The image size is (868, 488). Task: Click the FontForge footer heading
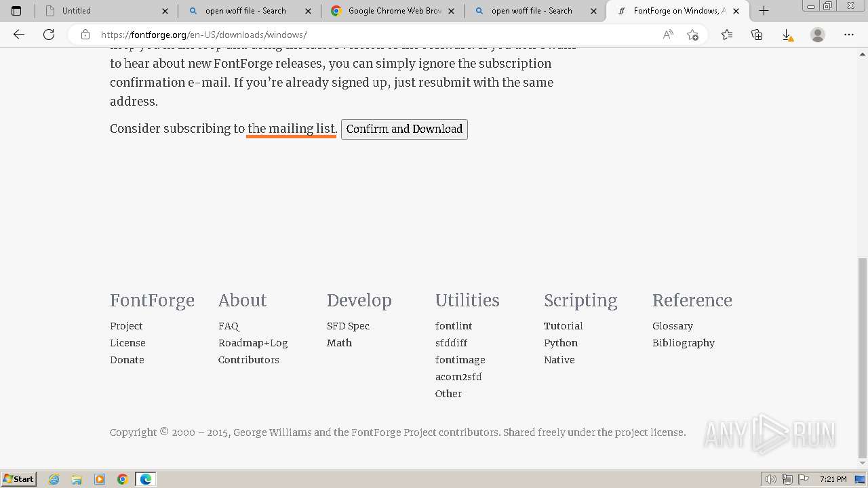point(152,300)
